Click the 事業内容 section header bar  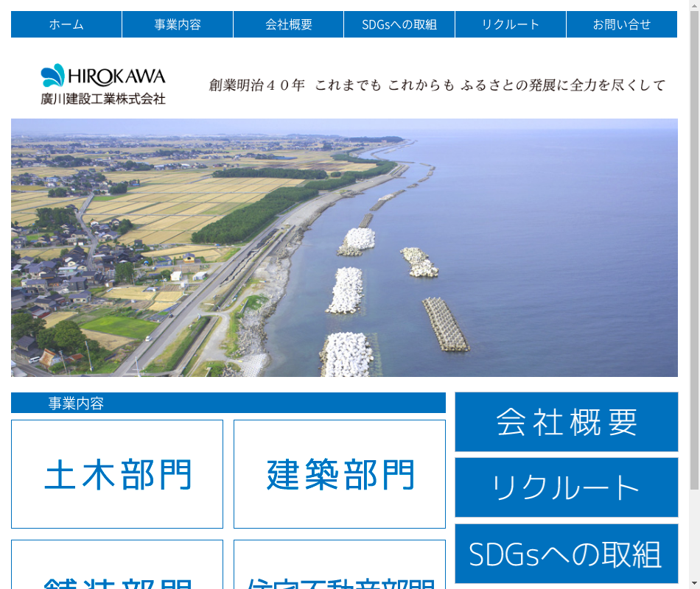pos(228,403)
